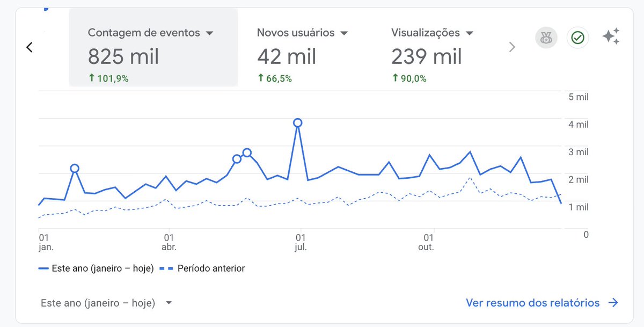Go to next metrics with right chevron
The image size is (644, 327).
pos(512,47)
